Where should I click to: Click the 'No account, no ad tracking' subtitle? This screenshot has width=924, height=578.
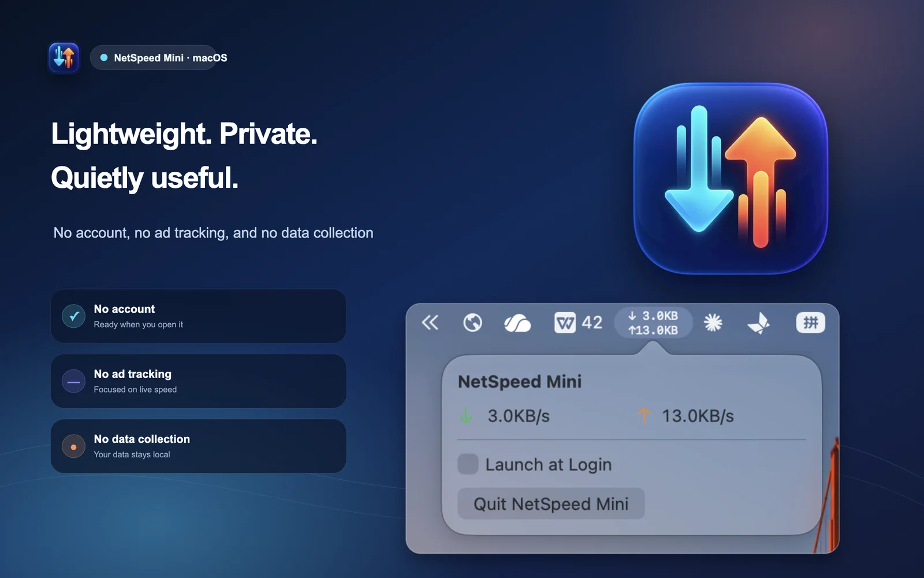pyautogui.click(x=214, y=233)
